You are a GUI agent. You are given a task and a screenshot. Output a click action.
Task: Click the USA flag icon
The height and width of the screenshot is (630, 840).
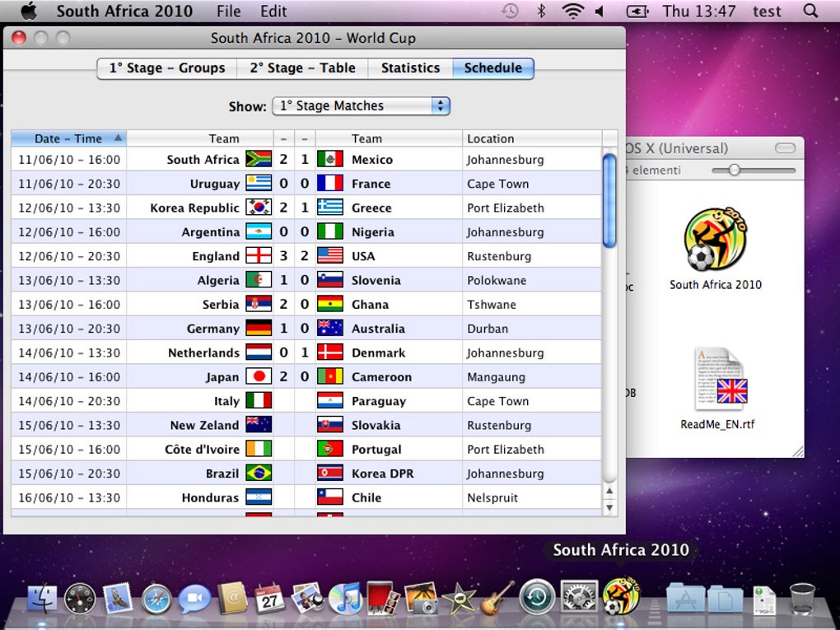click(x=330, y=255)
